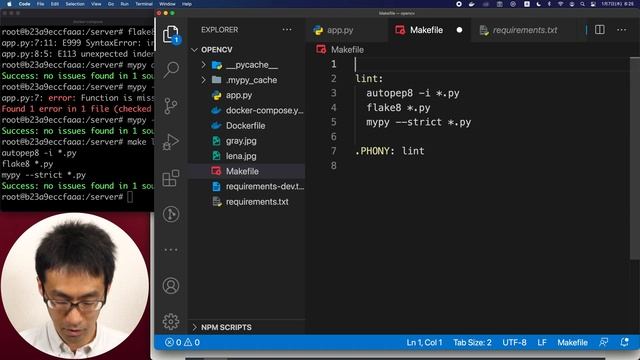Open requirements.txt in the explorer

tap(257, 202)
